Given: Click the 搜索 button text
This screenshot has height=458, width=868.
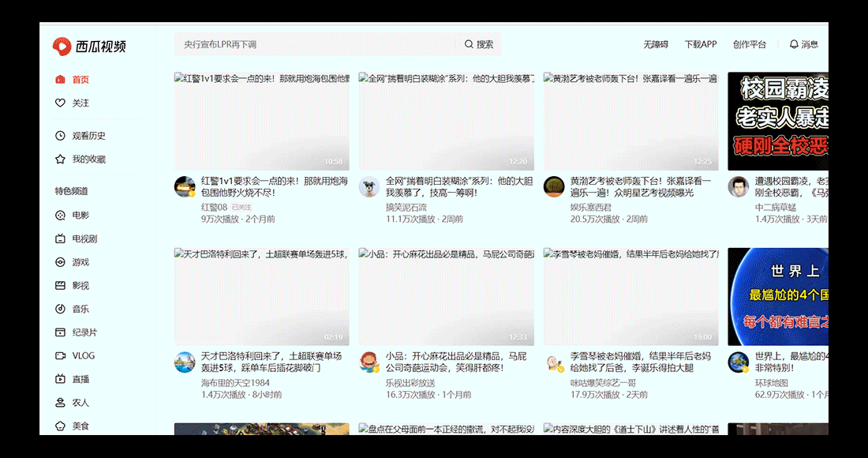Looking at the screenshot, I should (485, 44).
